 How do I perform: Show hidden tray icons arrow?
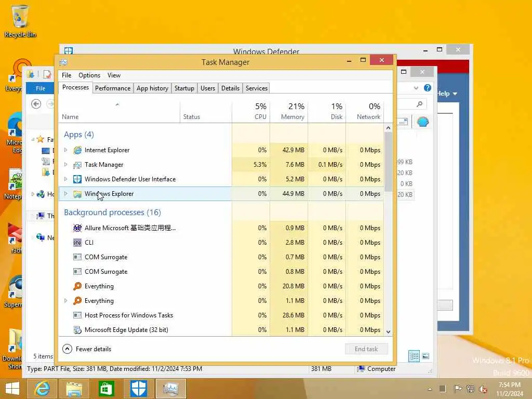coord(430,389)
